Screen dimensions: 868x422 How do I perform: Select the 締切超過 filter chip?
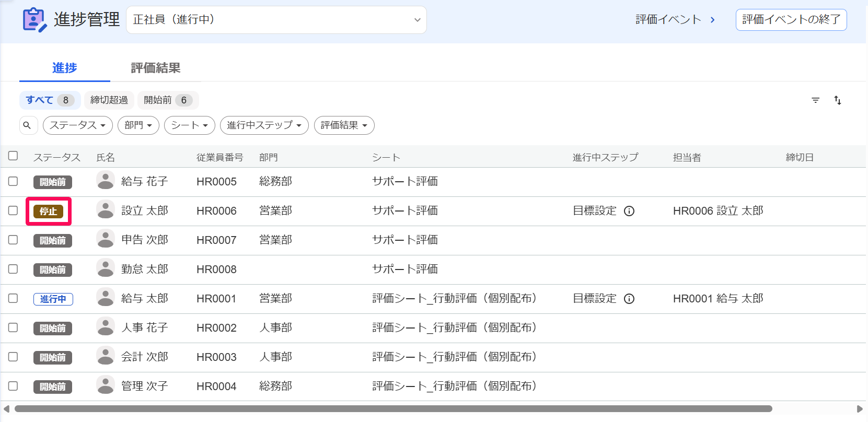click(x=109, y=100)
